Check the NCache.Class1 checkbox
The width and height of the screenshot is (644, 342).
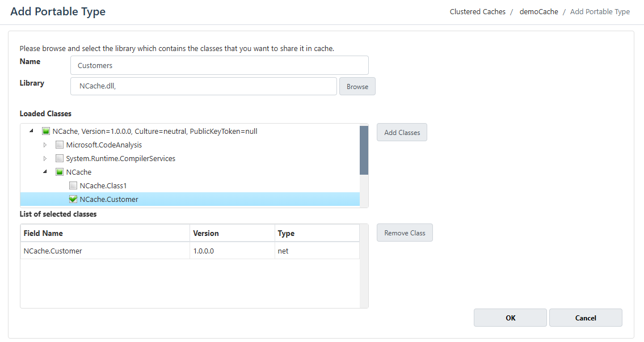[x=73, y=185]
